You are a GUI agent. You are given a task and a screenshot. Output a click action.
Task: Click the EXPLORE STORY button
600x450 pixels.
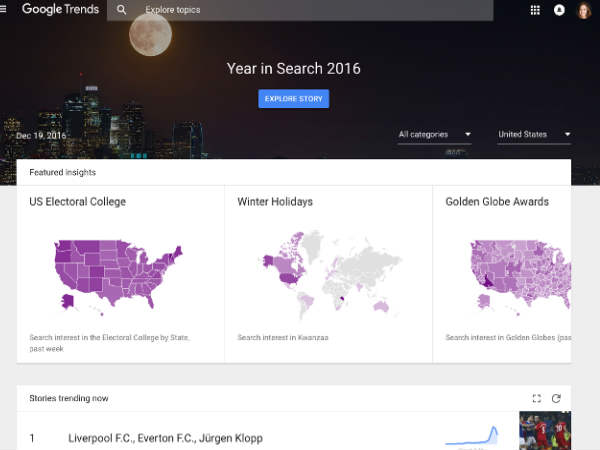tap(293, 99)
